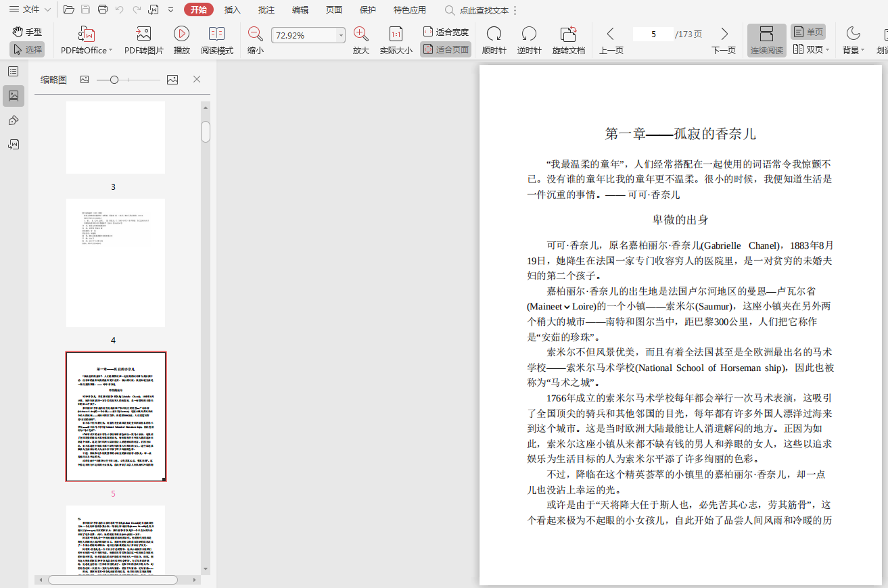The width and height of the screenshot is (888, 588).
Task: Open 阅读模式 reading mode
Action: click(x=216, y=34)
